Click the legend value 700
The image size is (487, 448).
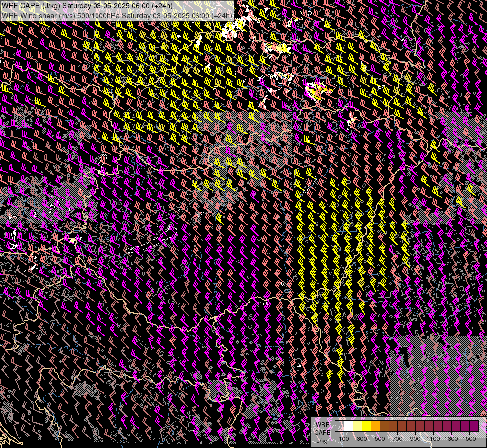tap(397, 439)
